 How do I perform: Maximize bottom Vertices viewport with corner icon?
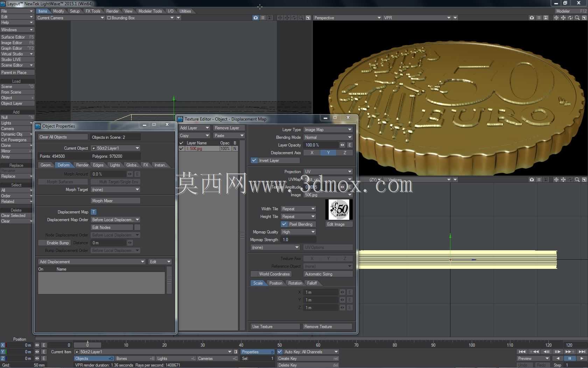(x=584, y=180)
